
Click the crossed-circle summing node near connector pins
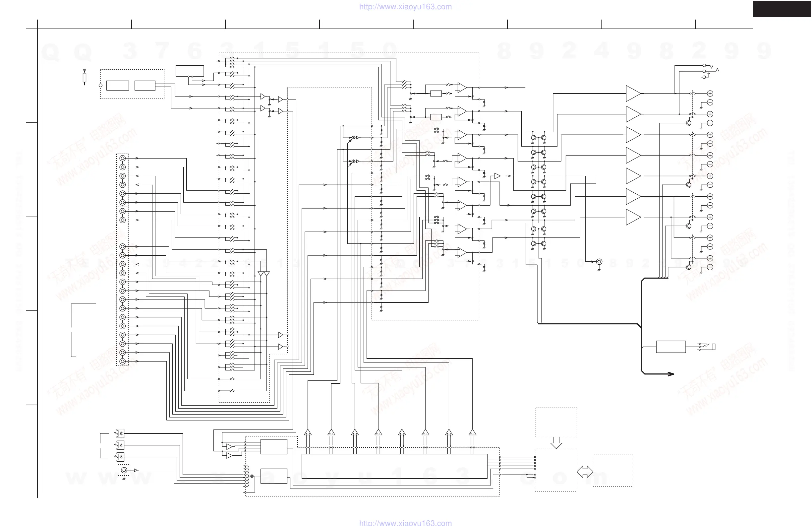tap(252, 476)
